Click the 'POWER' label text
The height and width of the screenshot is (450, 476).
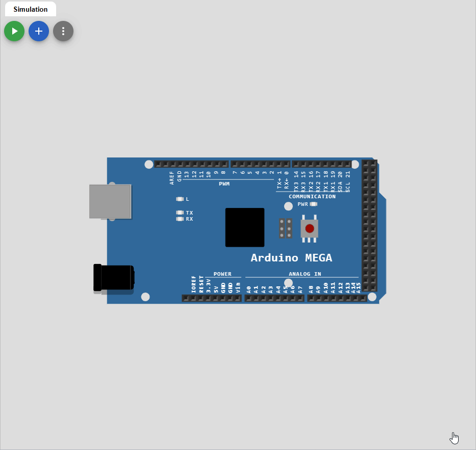(x=222, y=274)
